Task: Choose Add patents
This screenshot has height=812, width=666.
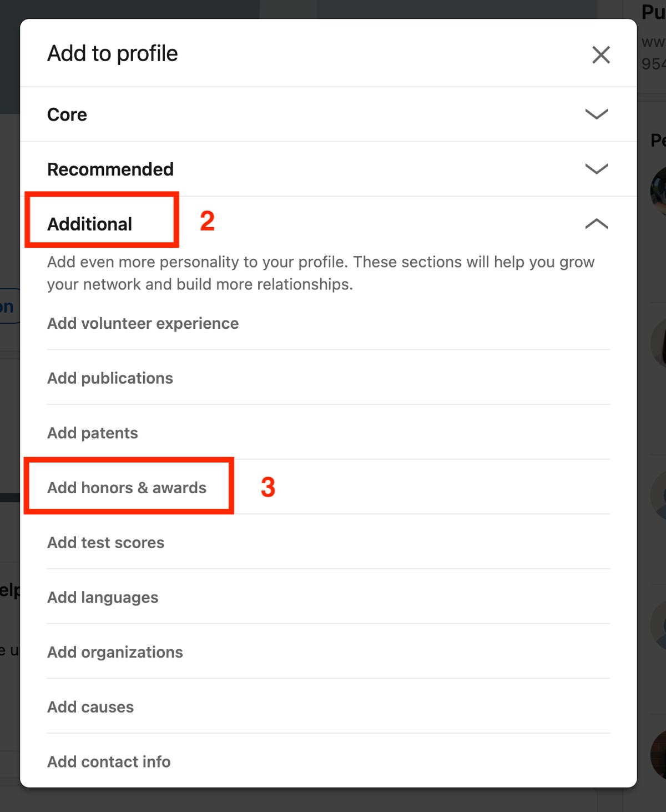Action: pyautogui.click(x=92, y=433)
